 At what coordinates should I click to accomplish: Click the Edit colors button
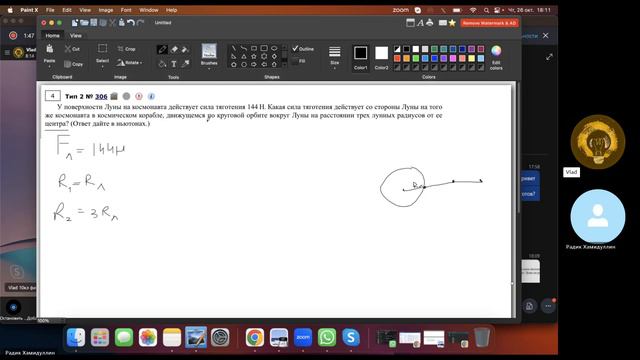(x=496, y=57)
